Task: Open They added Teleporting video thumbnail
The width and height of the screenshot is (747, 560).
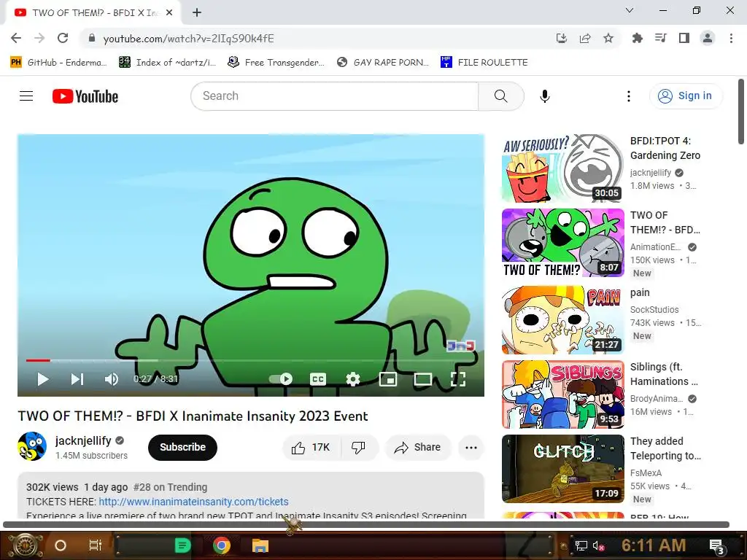Action: pyautogui.click(x=562, y=469)
